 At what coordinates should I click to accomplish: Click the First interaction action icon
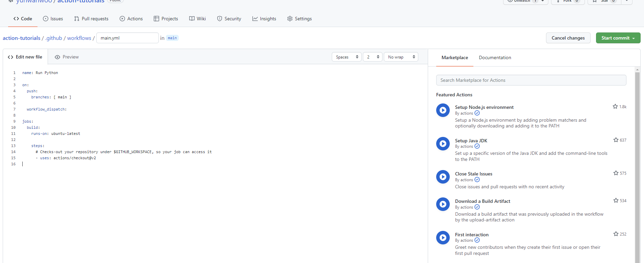pos(443,238)
